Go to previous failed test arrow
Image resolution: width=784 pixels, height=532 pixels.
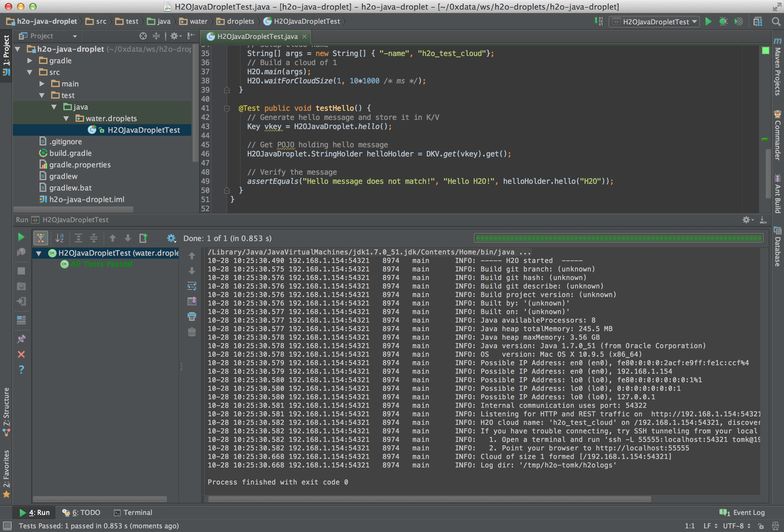coord(113,238)
